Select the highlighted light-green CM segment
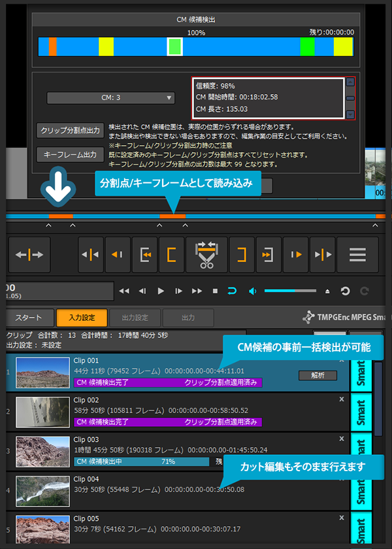This screenshot has height=549, width=392. pyautogui.click(x=174, y=46)
